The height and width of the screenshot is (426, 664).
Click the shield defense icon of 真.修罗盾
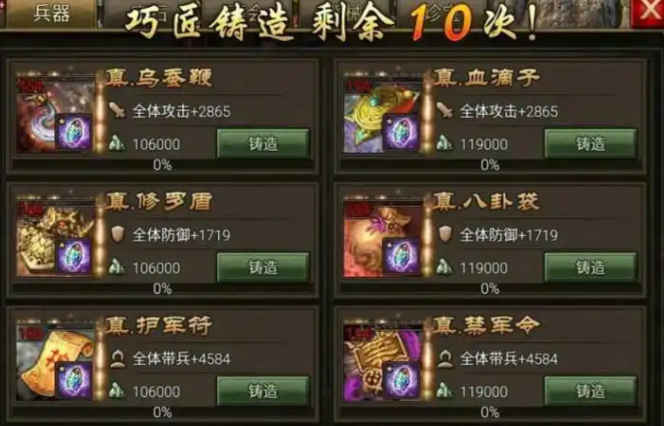tap(117, 234)
